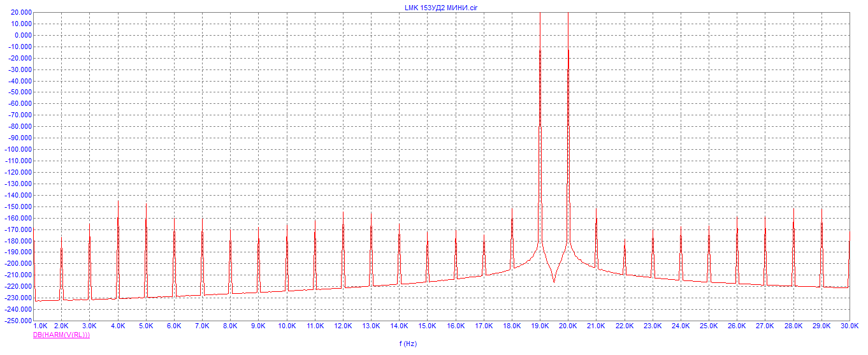Click the harmonic spike at 4.0K
The width and height of the screenshot is (868, 355).
pyautogui.click(x=118, y=249)
